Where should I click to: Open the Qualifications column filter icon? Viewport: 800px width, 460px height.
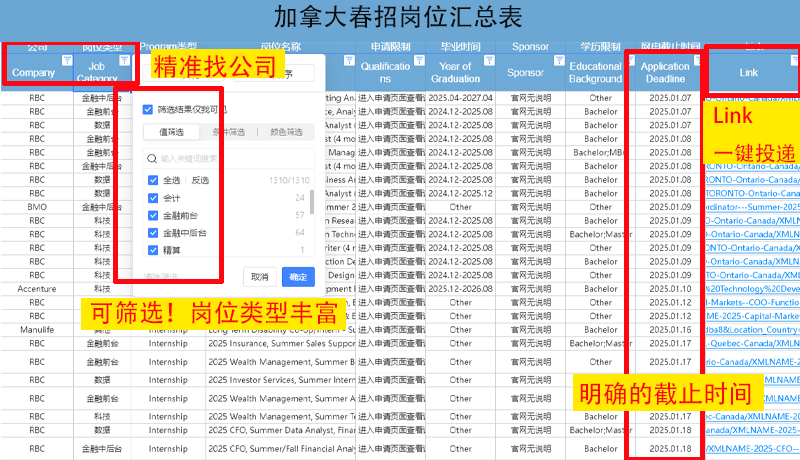[419, 60]
